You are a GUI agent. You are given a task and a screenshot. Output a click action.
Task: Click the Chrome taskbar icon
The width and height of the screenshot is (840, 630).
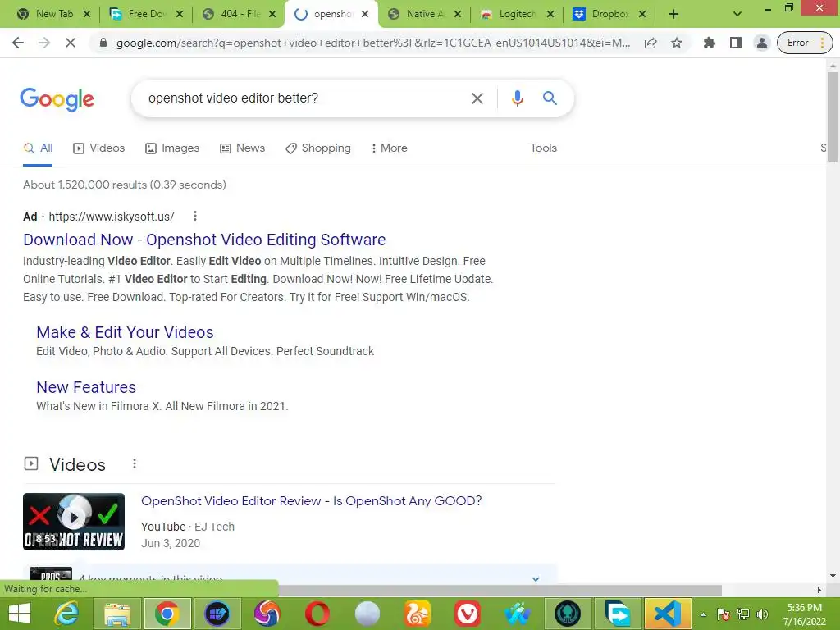coord(167,614)
